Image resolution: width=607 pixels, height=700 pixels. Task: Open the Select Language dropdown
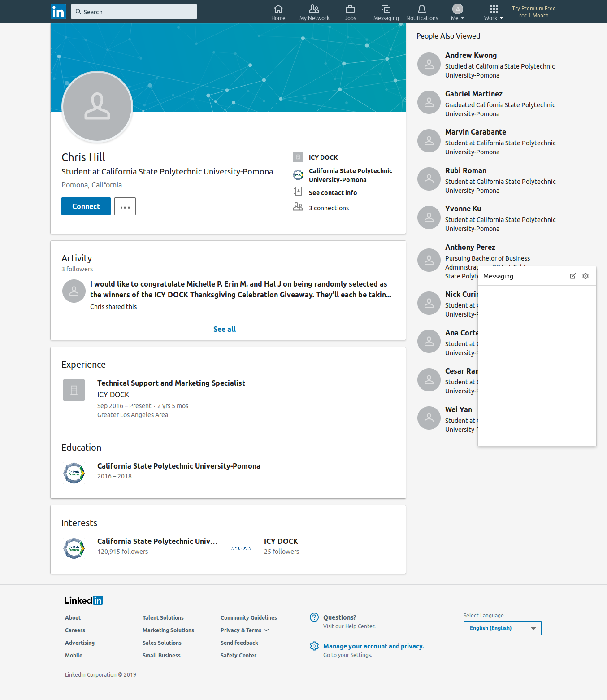[503, 628]
